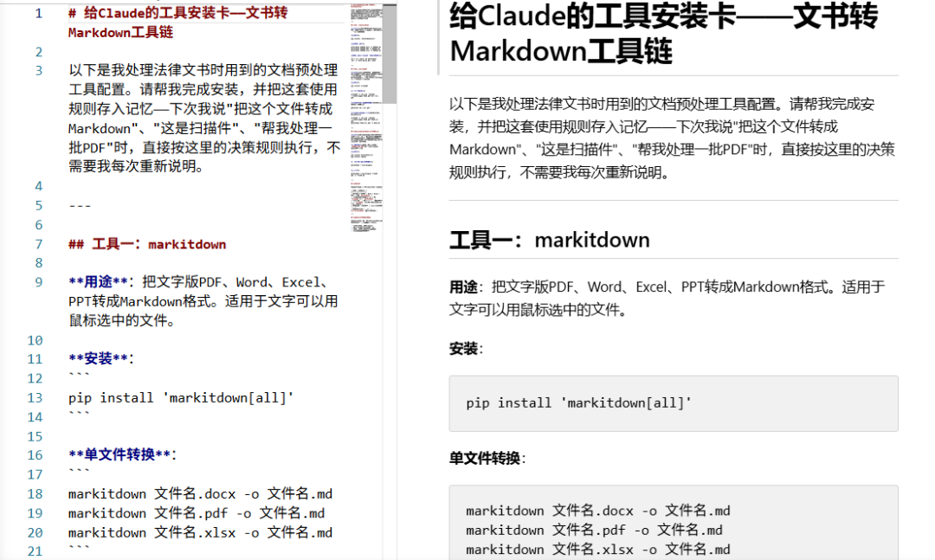Click the bold '单文件转换' label in preview
Viewport: 935px width, 560px height.
tap(487, 458)
